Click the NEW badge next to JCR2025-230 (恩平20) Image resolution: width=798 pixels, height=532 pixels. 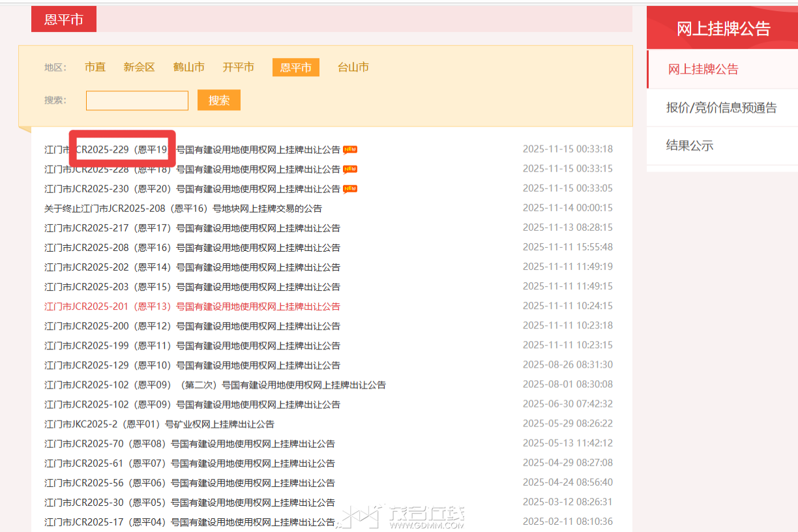(x=350, y=188)
